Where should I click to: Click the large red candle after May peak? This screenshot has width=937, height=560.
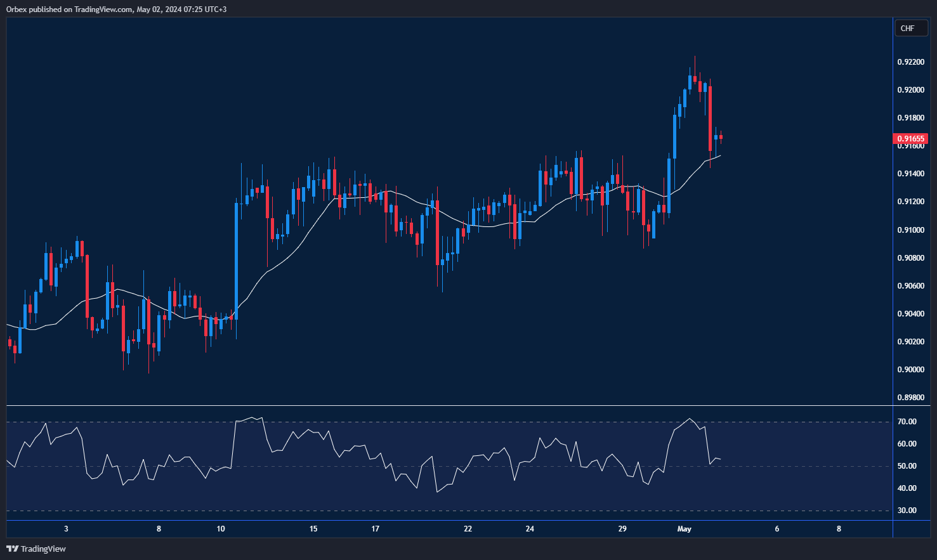pos(710,117)
